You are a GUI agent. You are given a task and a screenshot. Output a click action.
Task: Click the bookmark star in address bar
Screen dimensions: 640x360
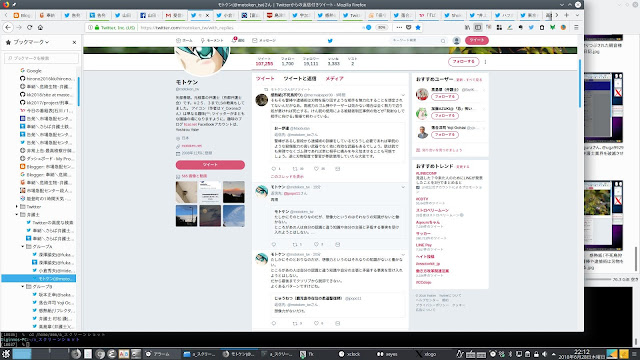(x=418, y=27)
